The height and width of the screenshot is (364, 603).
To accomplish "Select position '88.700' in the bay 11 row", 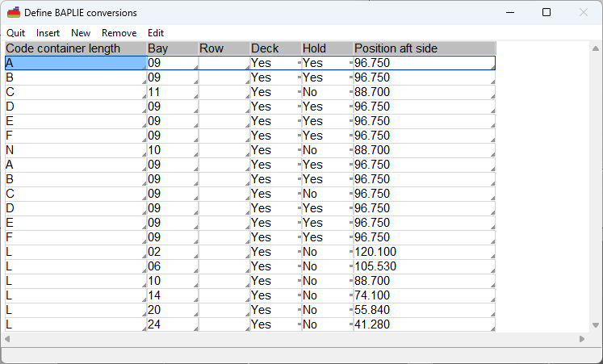I will (x=425, y=92).
